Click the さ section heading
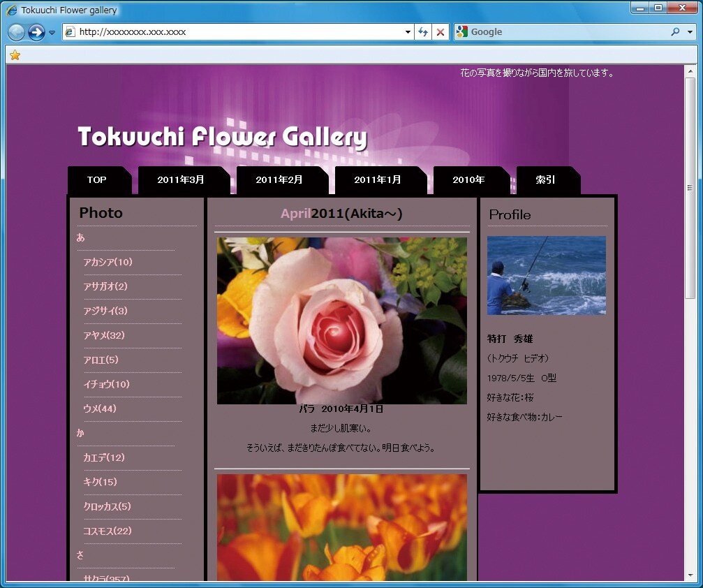The image size is (703, 588). (81, 555)
